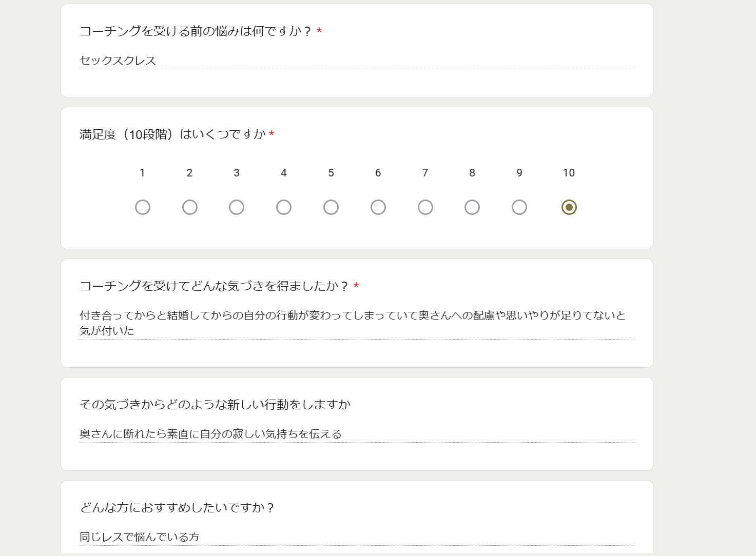
Task: Click the セックスクレス answer field
Action: point(357,61)
